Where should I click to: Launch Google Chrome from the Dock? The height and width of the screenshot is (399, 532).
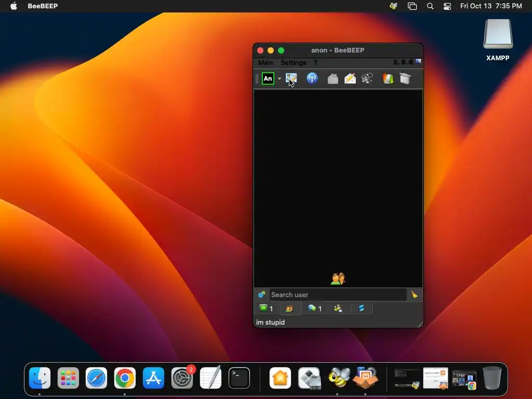(125, 378)
